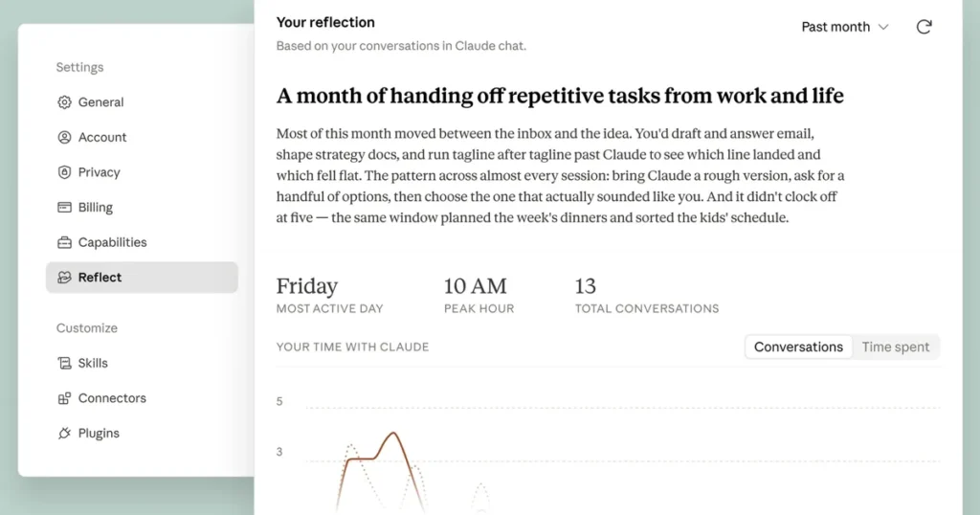
Task: Open the Past month dropdown
Action: point(844,27)
